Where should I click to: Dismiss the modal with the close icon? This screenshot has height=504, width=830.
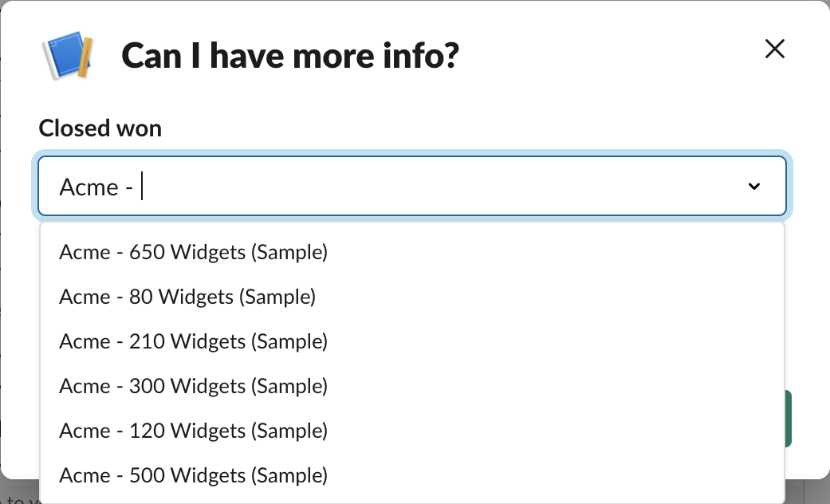[x=774, y=49]
